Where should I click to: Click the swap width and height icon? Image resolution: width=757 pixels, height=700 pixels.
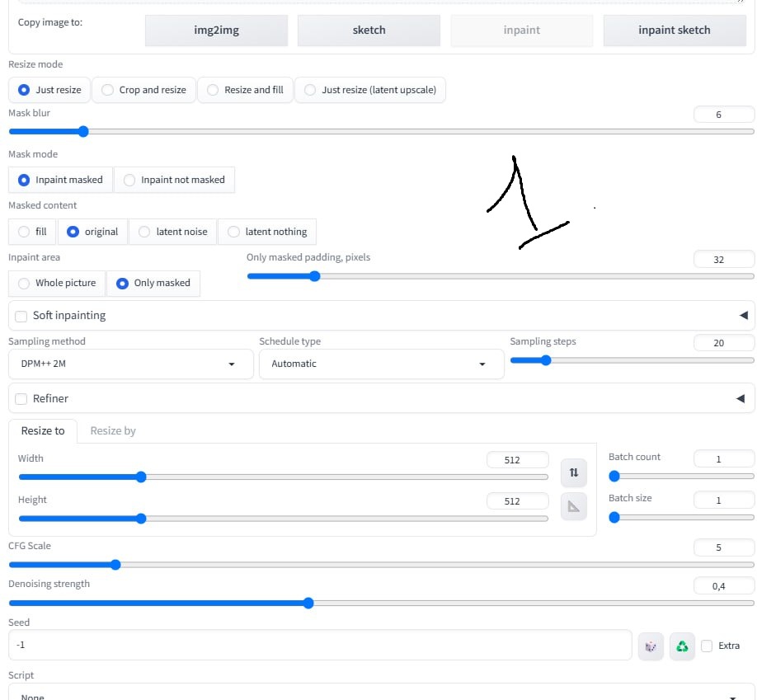tap(573, 472)
